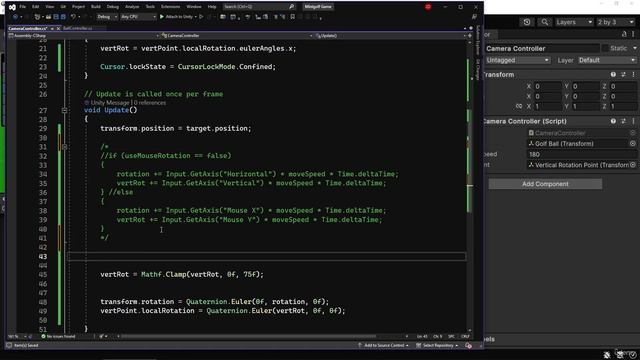This screenshot has width=640, height=360.
Task: Click the Start Without Debugging icon
Action: (201, 17)
